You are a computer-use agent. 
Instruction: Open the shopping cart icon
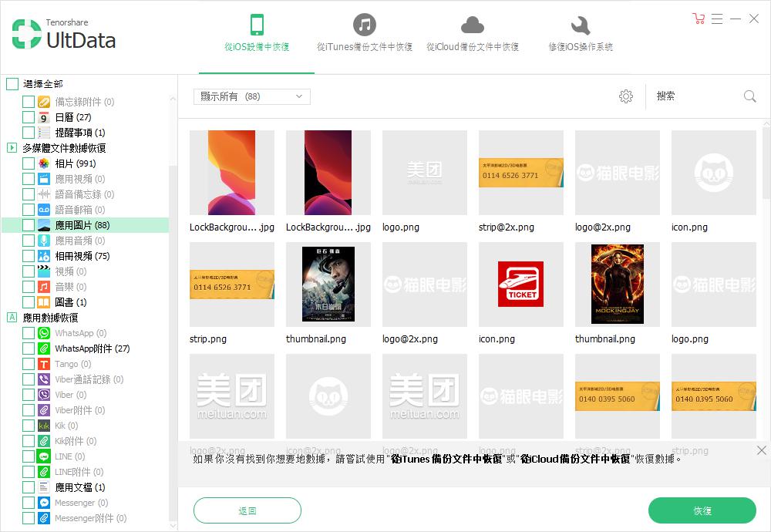(699, 19)
